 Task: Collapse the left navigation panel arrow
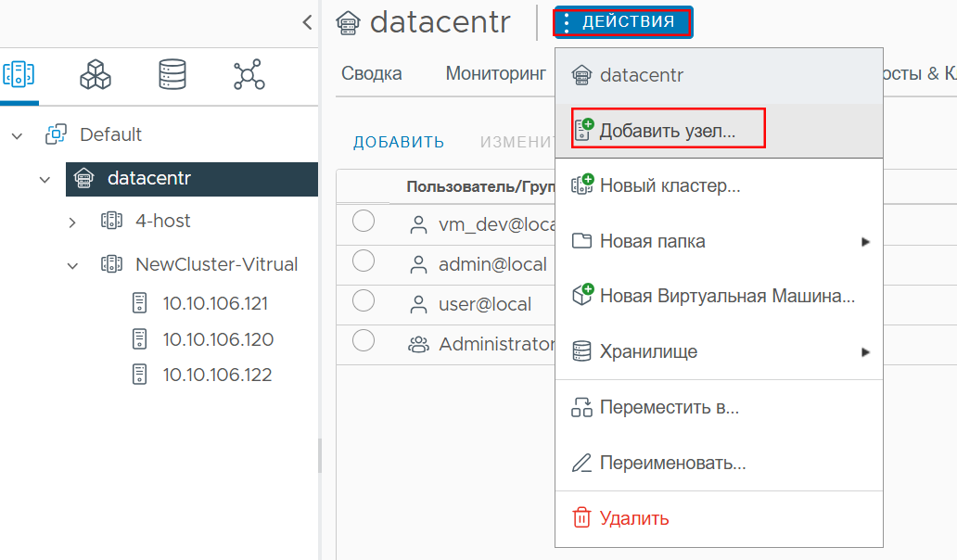coord(308,22)
